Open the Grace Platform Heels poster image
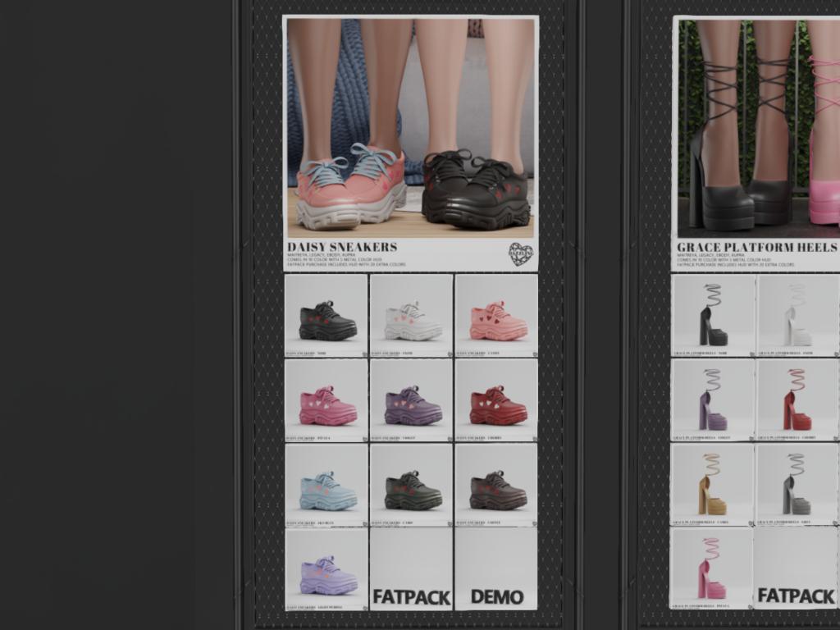Image resolution: width=840 pixels, height=630 pixels. (756, 127)
